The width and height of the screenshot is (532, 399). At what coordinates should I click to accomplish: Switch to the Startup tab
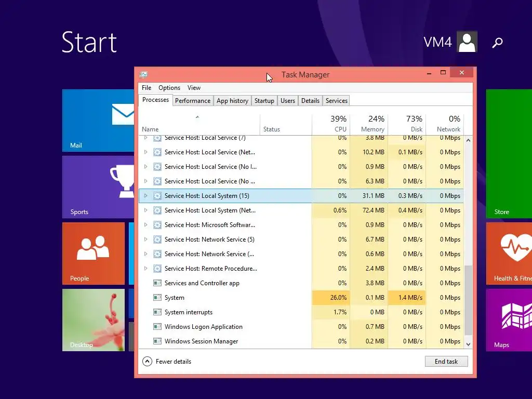point(264,101)
